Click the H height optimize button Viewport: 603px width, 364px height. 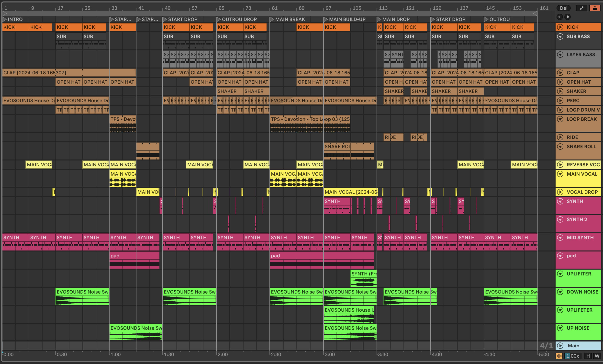click(588, 356)
